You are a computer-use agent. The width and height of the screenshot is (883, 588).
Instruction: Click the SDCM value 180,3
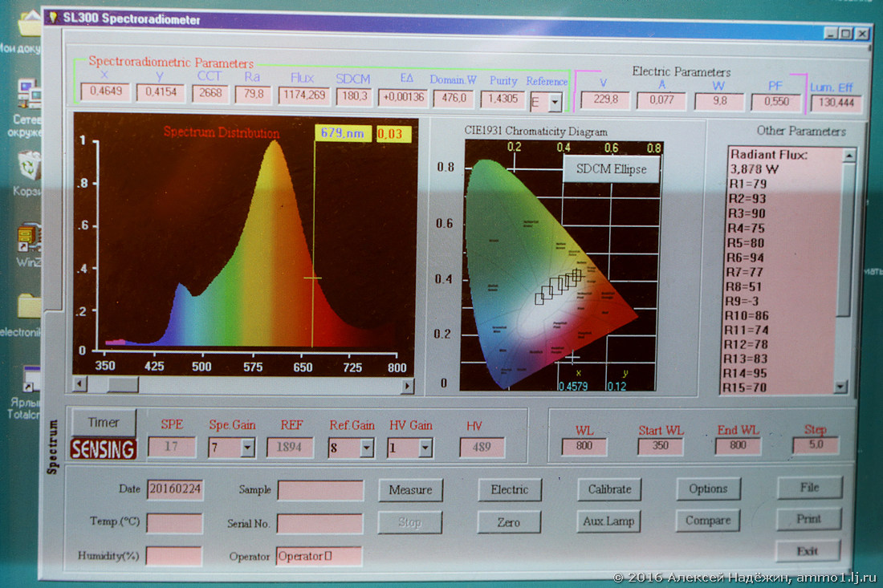pyautogui.click(x=354, y=96)
